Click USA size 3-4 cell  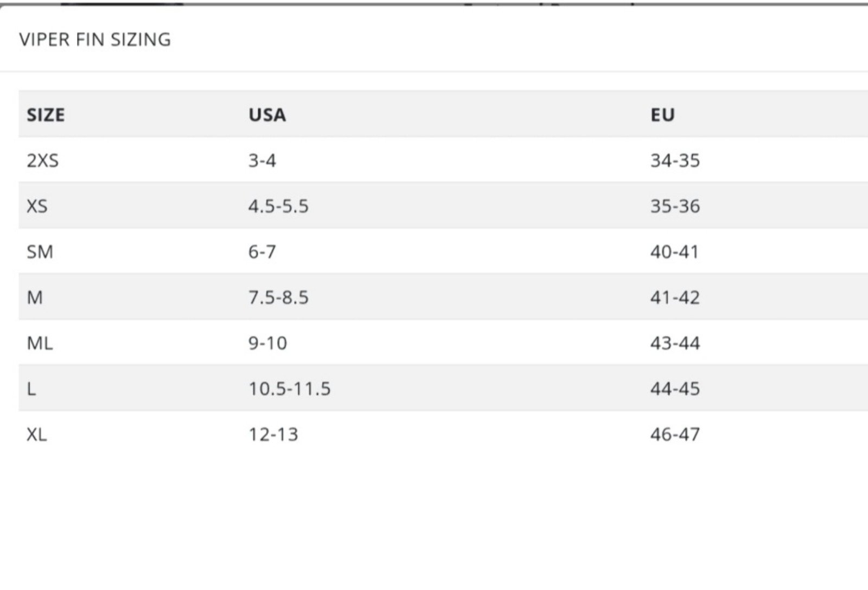coord(262,161)
